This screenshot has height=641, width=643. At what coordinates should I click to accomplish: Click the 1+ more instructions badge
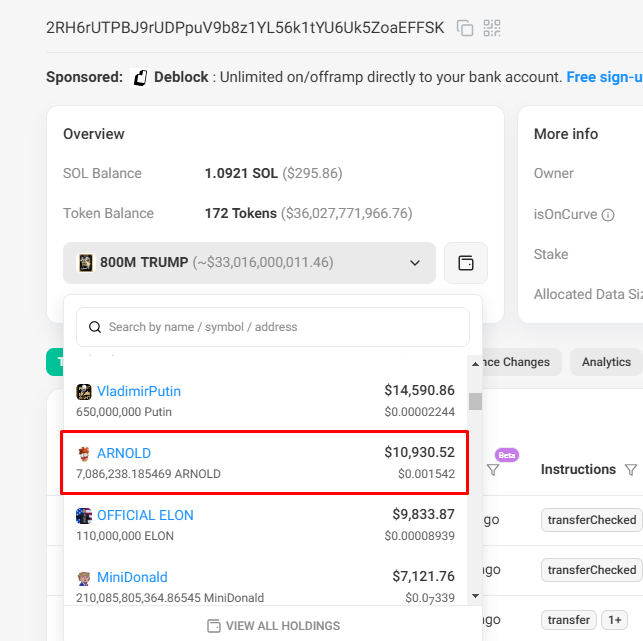coord(614,620)
